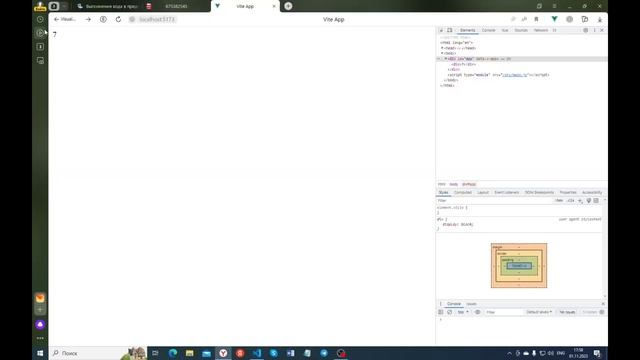This screenshot has width=640, height=360.
Task: Toggle computed styles sidebar icon
Action: tap(596, 200)
